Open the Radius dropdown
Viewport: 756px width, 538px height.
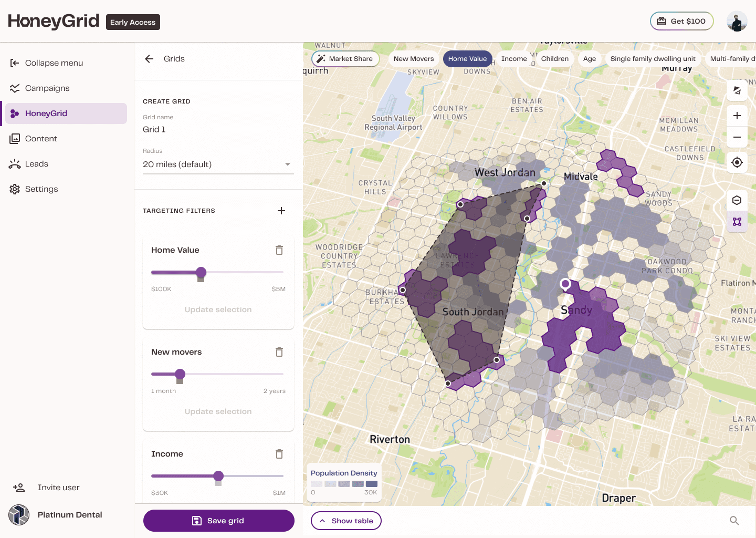pos(218,164)
